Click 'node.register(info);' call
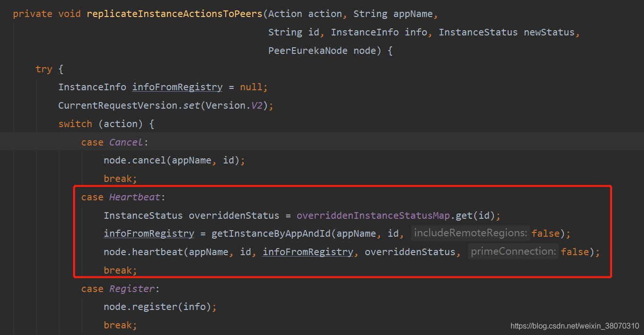Screen dimensions: 644x335 click(160, 307)
